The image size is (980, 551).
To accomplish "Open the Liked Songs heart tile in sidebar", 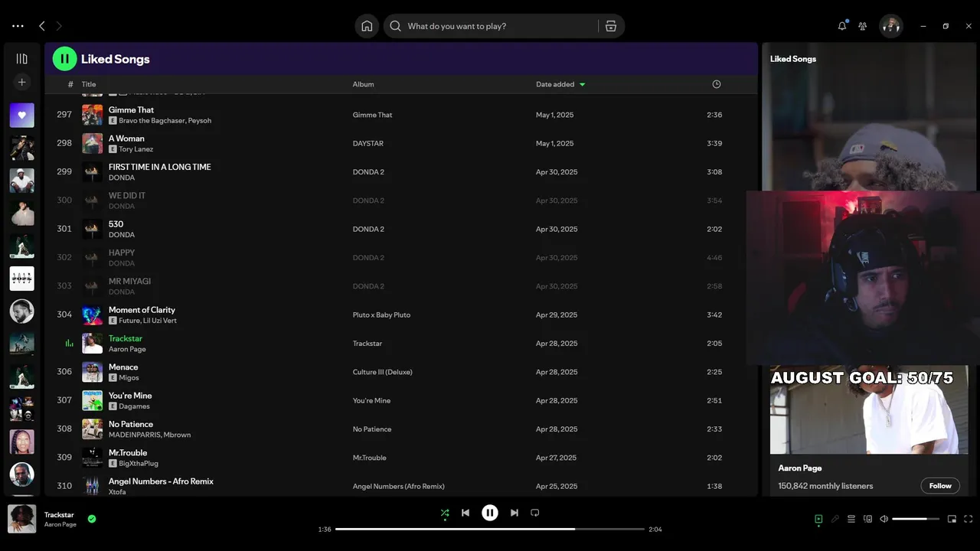I will [21, 116].
